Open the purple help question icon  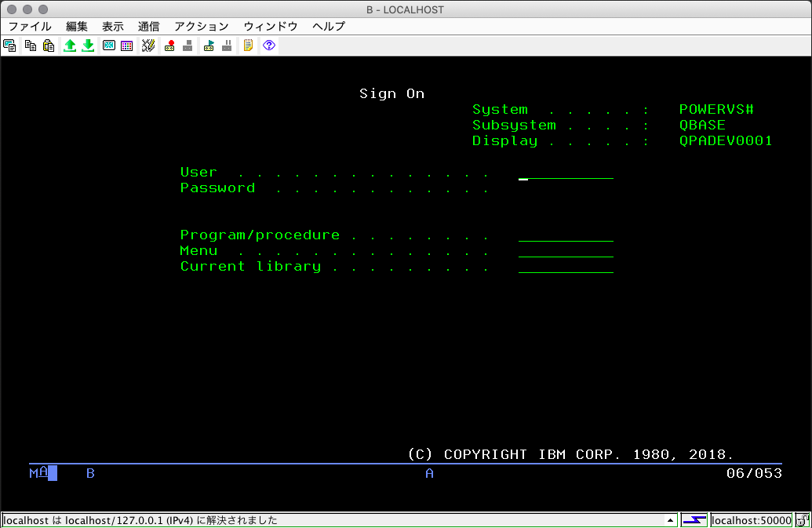click(269, 46)
